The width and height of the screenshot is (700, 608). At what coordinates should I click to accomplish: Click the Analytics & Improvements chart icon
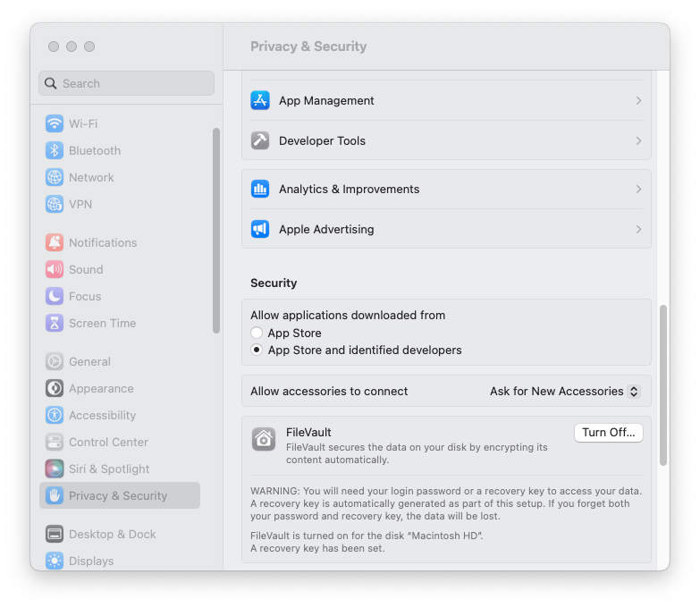(260, 190)
